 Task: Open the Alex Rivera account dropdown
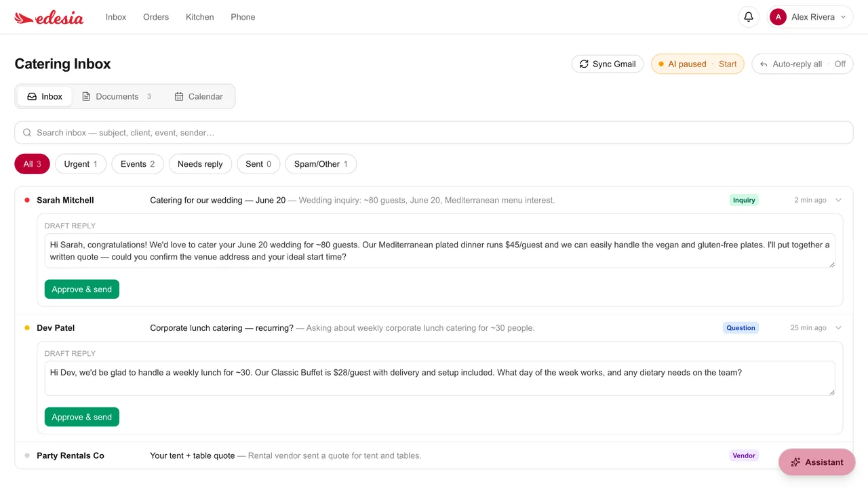(x=810, y=17)
